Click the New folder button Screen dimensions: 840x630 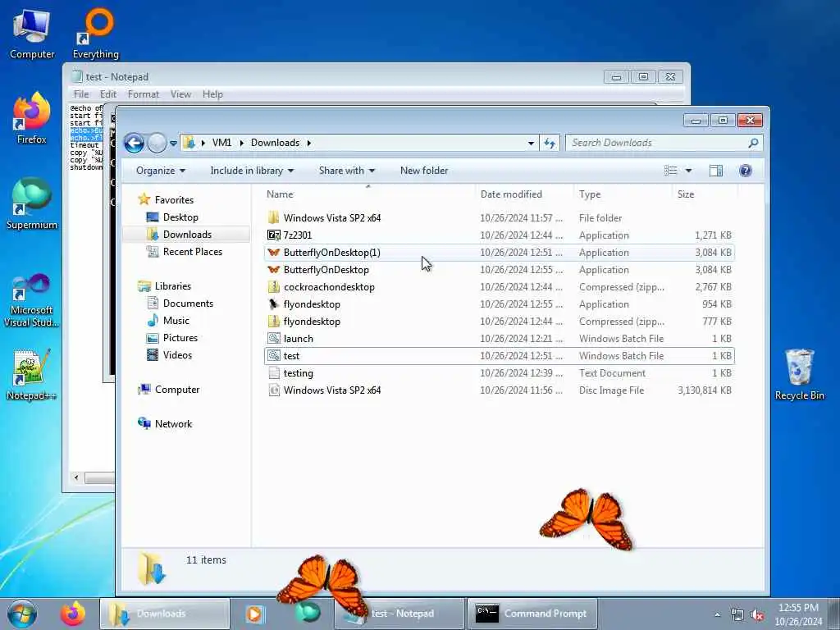pyautogui.click(x=424, y=171)
